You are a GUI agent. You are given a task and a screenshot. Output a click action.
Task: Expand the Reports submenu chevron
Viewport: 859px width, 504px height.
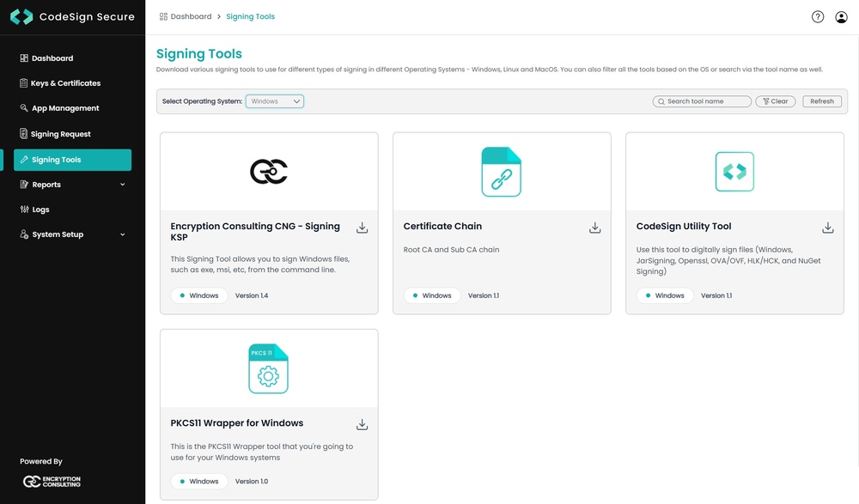(x=123, y=185)
